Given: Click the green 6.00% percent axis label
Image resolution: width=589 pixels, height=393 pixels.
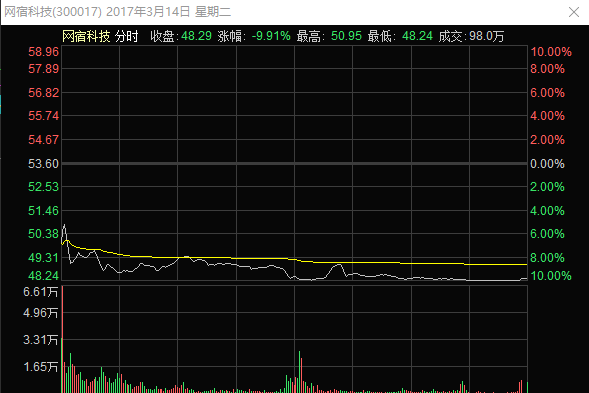Looking at the screenshot, I should (547, 234).
